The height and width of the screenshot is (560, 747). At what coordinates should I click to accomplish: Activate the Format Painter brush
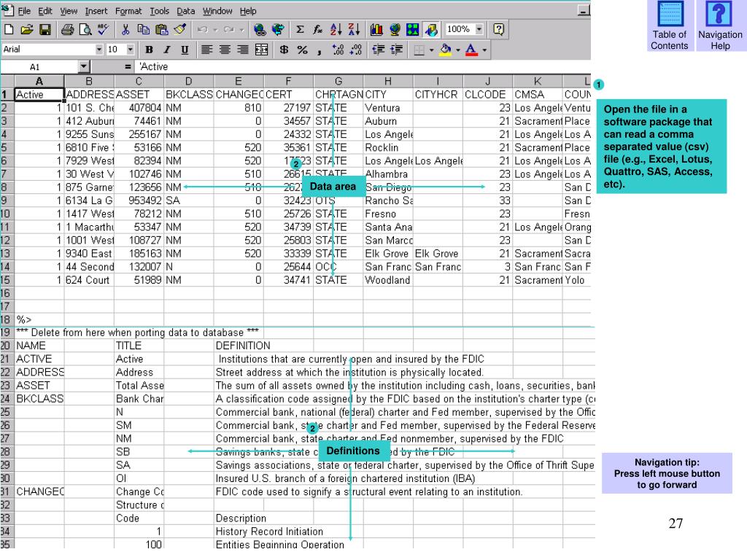coord(179,29)
